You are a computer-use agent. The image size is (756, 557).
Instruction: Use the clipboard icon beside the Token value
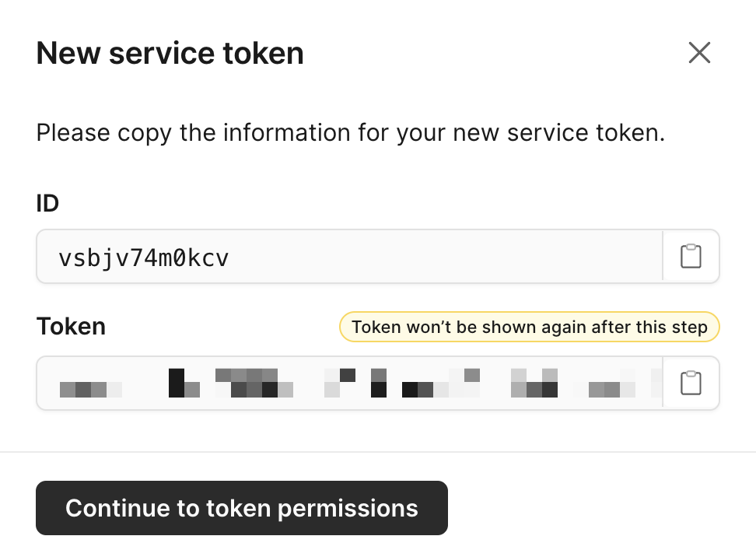tap(691, 383)
